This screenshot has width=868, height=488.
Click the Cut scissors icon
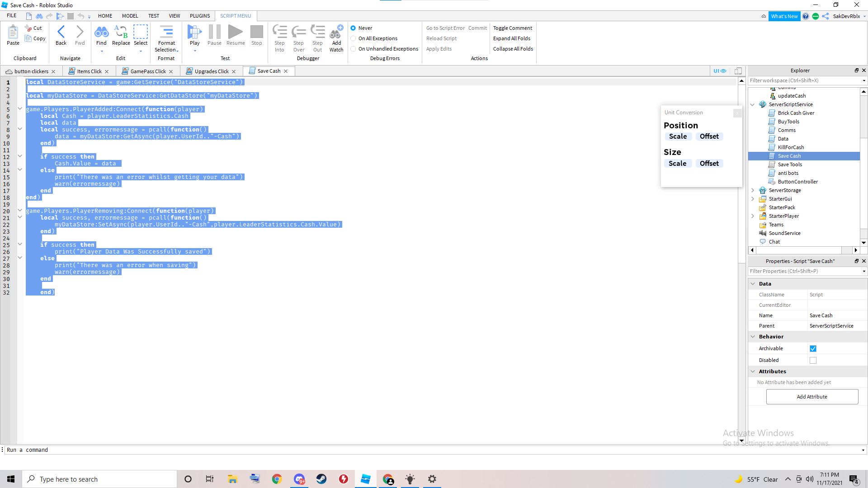click(28, 28)
